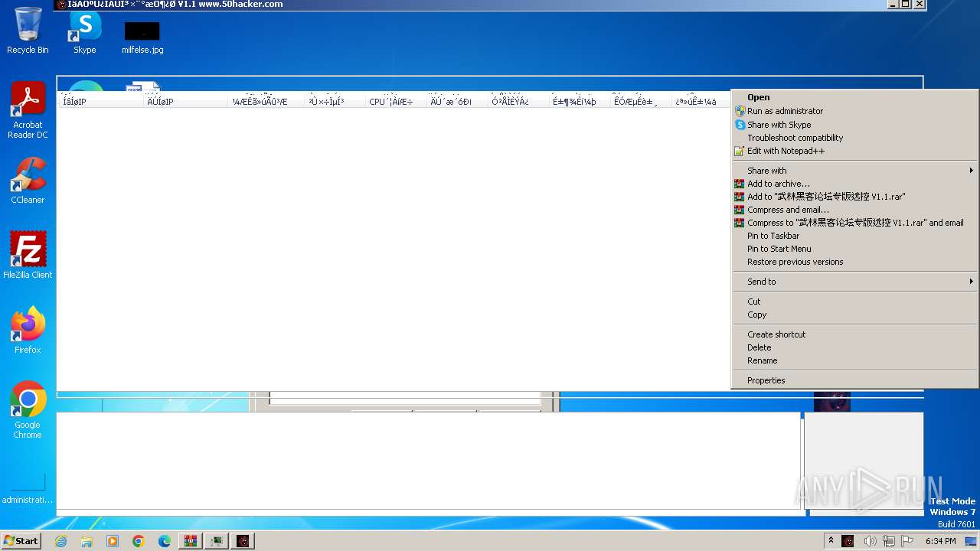
Task: Select Copy in the context menu
Action: 854,315
